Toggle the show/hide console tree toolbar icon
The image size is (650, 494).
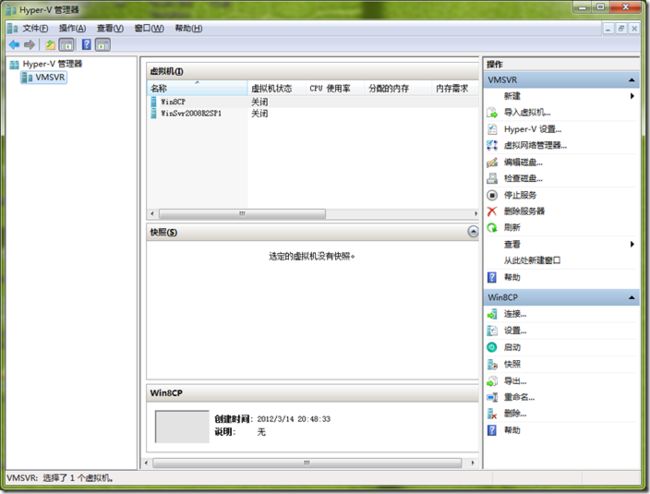tap(66, 45)
